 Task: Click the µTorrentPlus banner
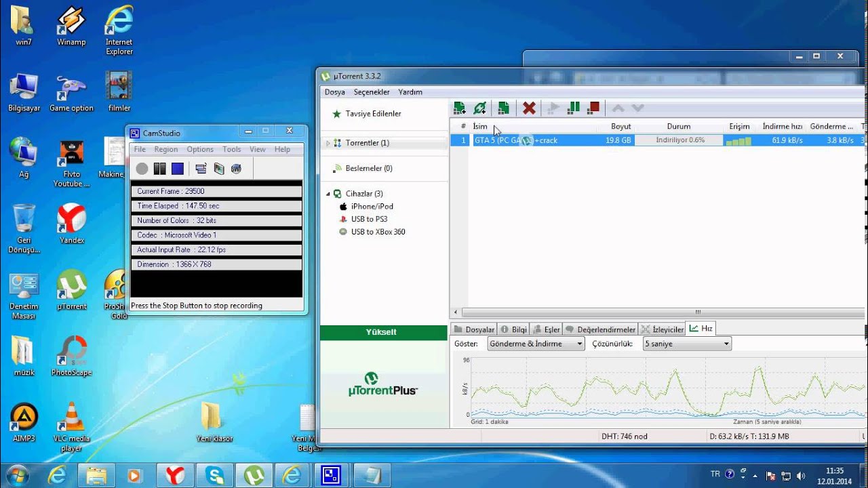coord(383,384)
